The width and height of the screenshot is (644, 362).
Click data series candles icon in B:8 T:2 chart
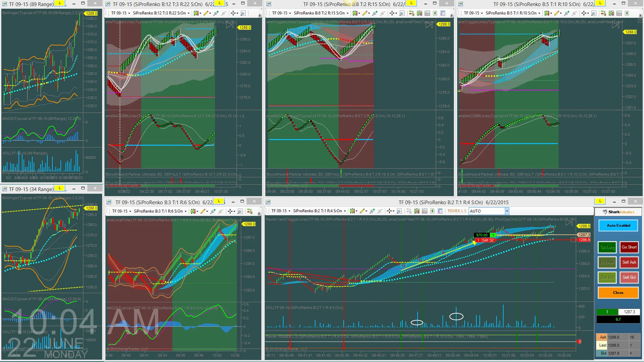[419, 13]
